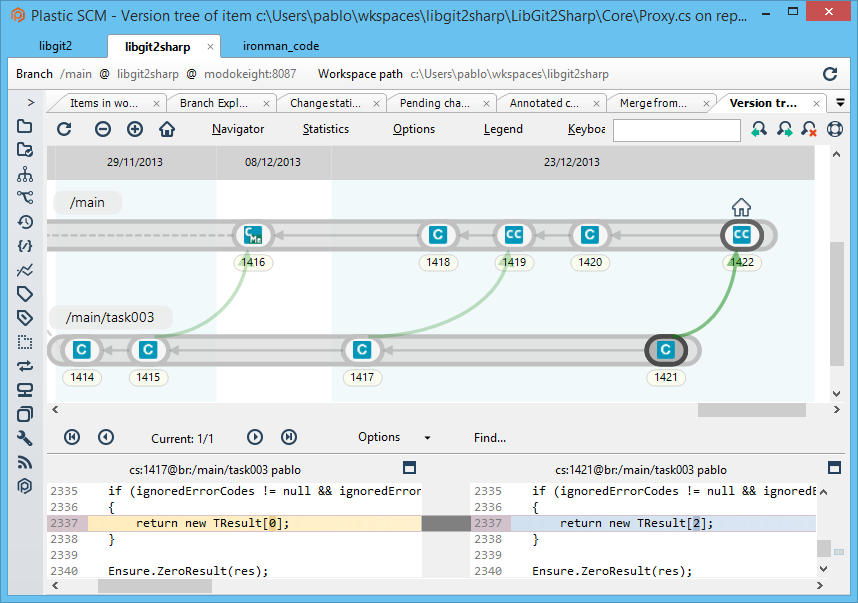858x603 pixels.
Task: Click the dotted shelves icon in sidebar
Action: point(25,342)
